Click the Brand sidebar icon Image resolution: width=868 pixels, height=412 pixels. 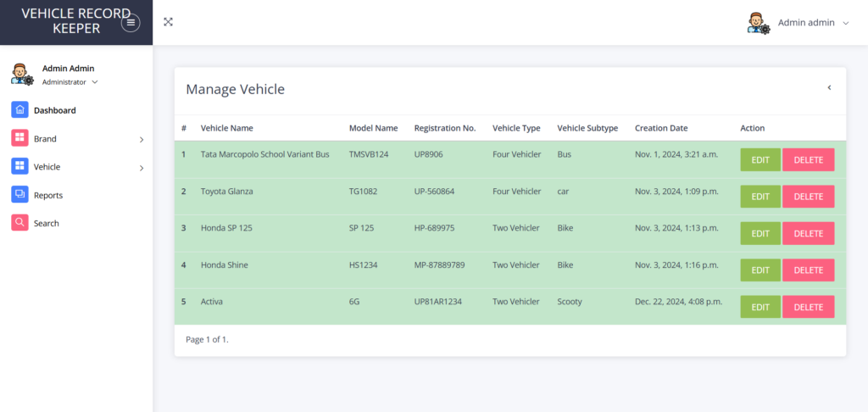tap(20, 138)
